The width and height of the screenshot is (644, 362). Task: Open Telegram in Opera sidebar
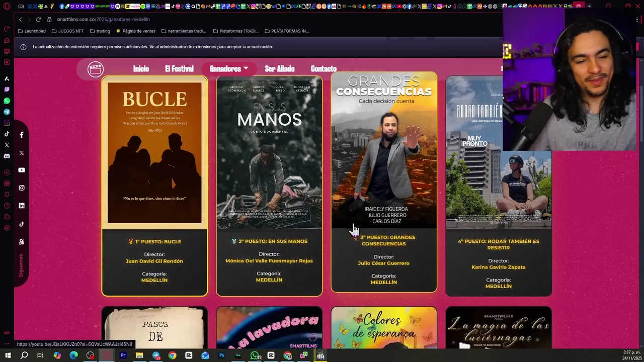[x=7, y=112]
